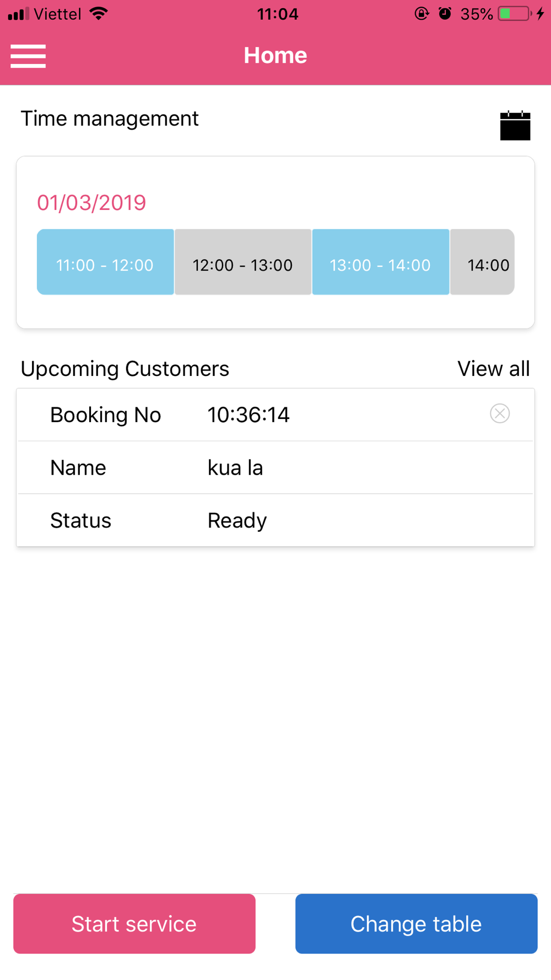Tap the Booking No row 10:36:14
Screen dimensions: 551x980
tap(275, 415)
